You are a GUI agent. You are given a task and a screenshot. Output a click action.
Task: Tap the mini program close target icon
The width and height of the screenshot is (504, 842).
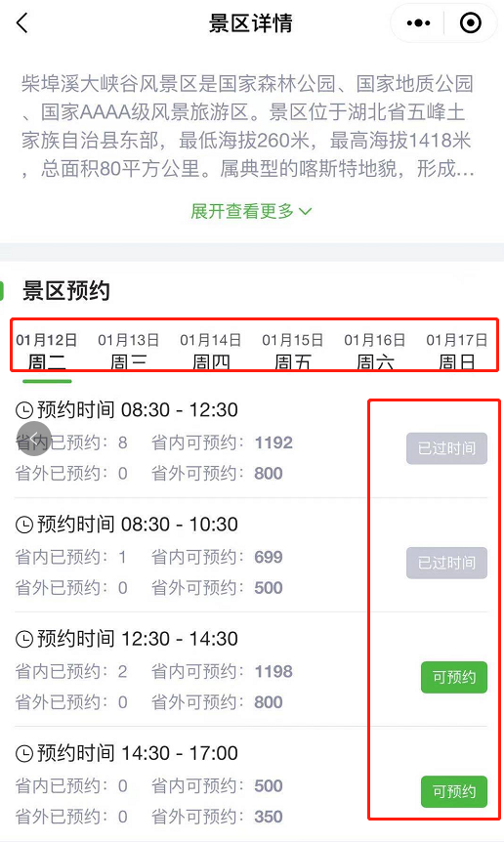[471, 23]
